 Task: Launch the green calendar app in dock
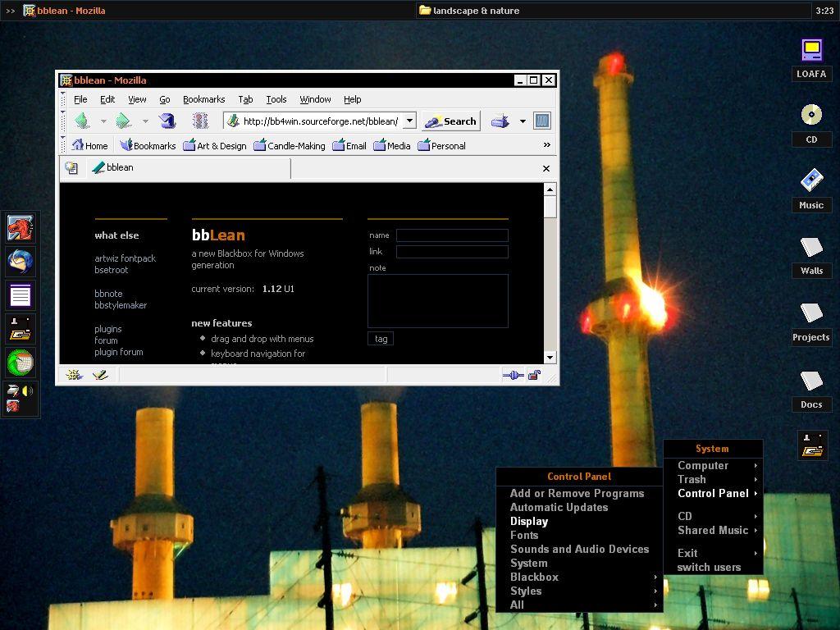coord(21,363)
